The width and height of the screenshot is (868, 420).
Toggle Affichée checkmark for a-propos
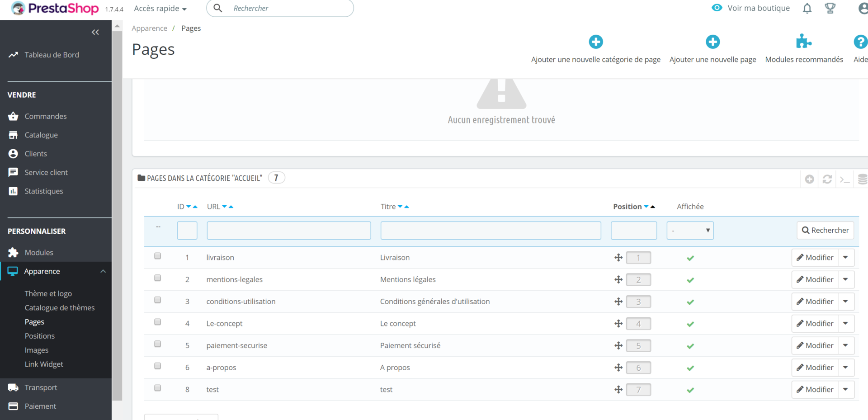pos(690,368)
